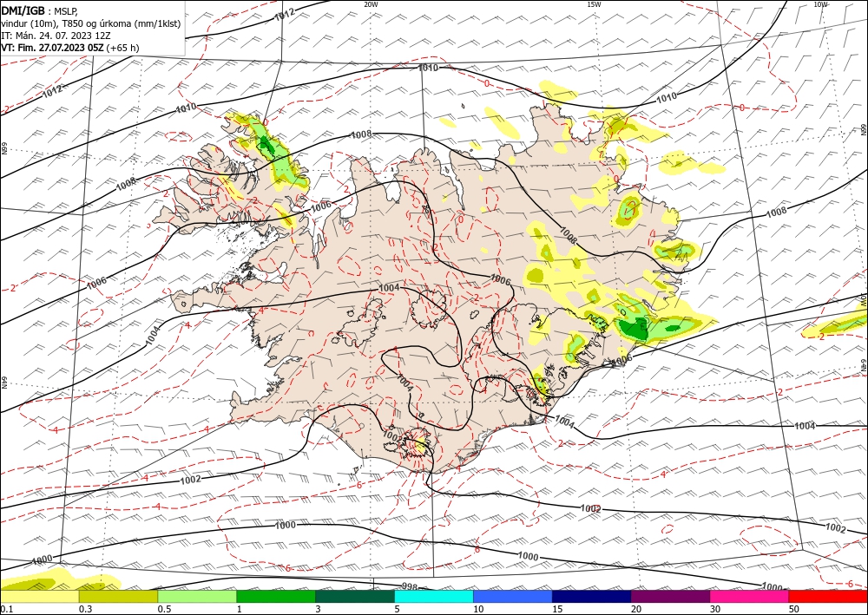Click the yellow 0.1–0.3 mm legend swatch
The image size is (868, 615).
click(39, 596)
